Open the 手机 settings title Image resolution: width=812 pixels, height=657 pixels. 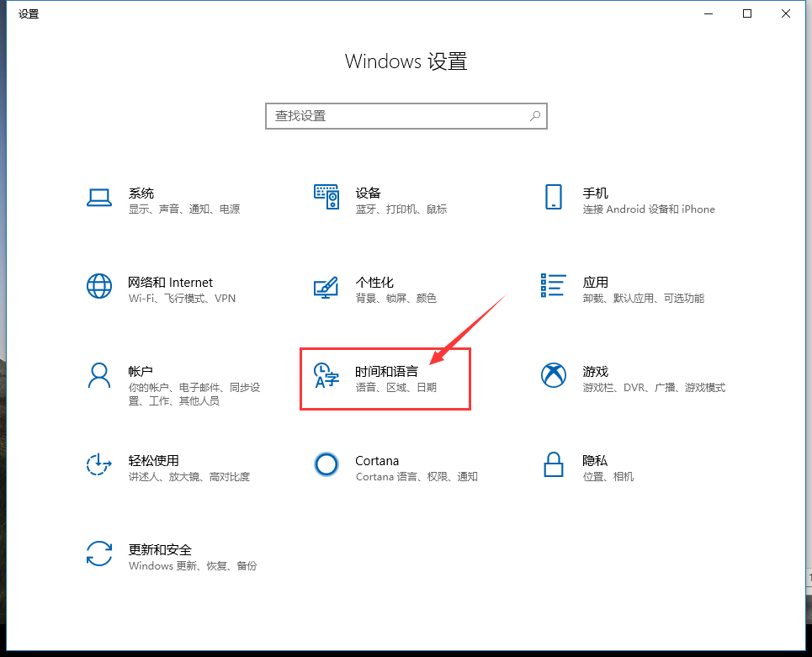pos(596,193)
